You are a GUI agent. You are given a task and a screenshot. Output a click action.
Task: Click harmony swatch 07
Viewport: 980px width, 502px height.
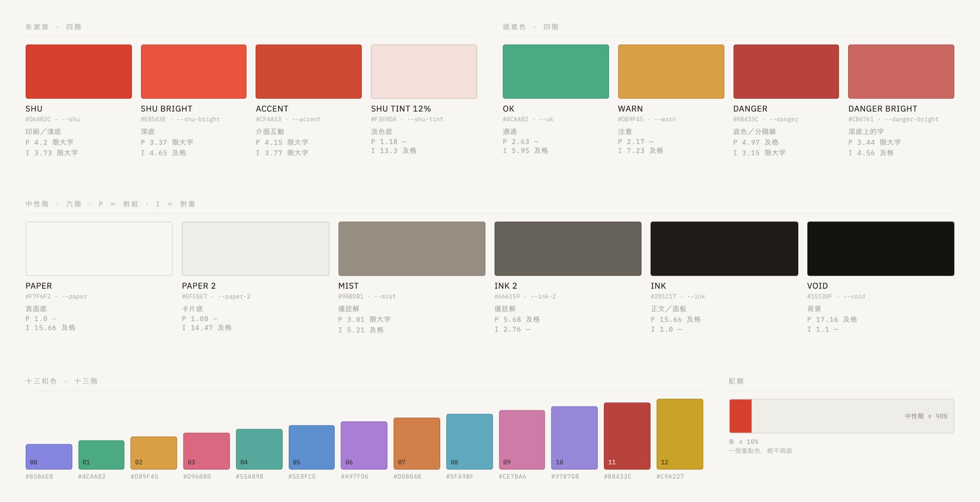coord(417,444)
